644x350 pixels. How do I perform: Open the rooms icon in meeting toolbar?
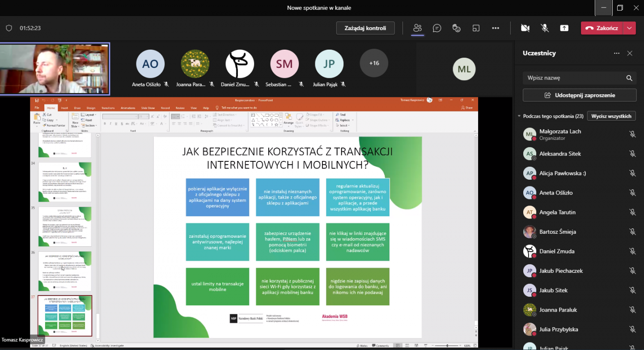(x=476, y=28)
